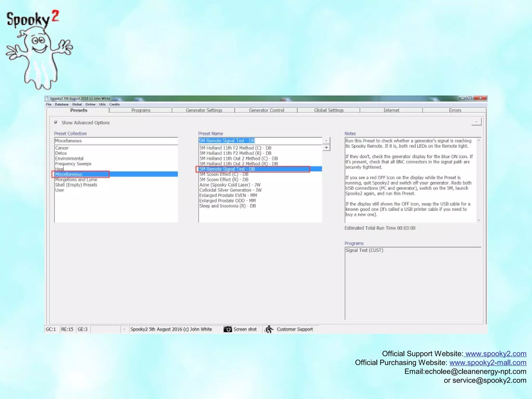Click the Screen shot camera icon
This screenshot has width=532, height=399.
228,329
